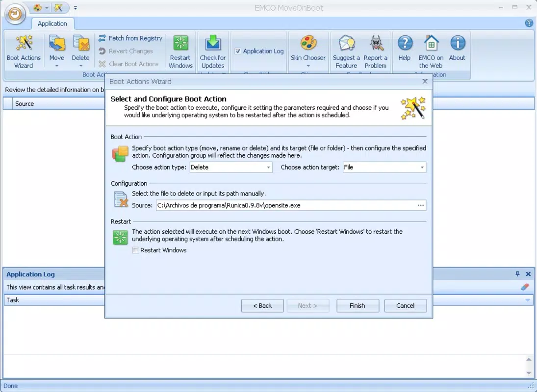Click the Back button
Image resolution: width=537 pixels, height=392 pixels.
pos(262,305)
